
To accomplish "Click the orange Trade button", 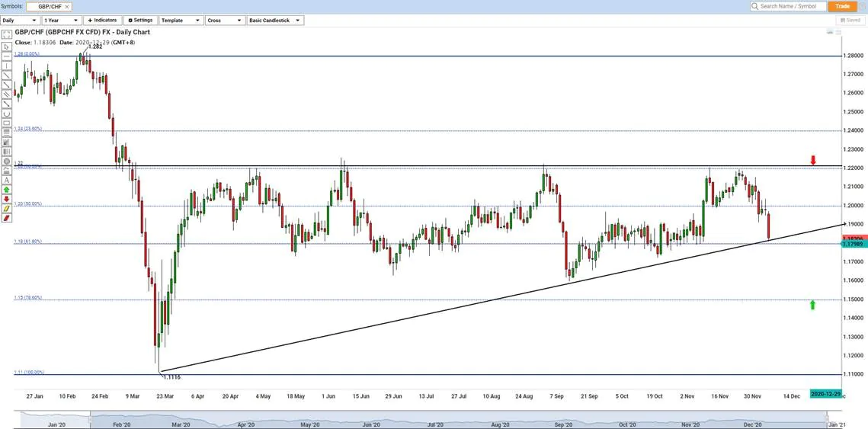I will [842, 6].
